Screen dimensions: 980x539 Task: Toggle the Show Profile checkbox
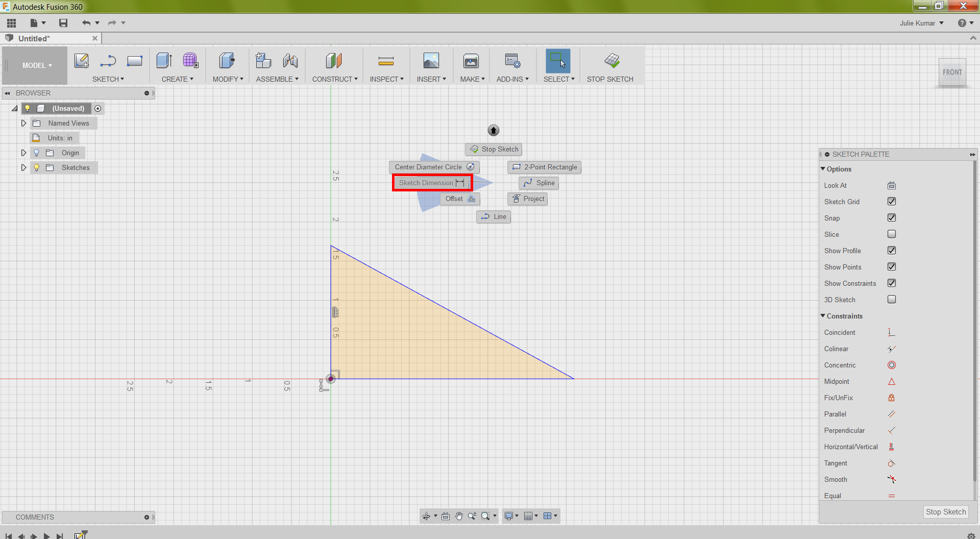click(892, 251)
